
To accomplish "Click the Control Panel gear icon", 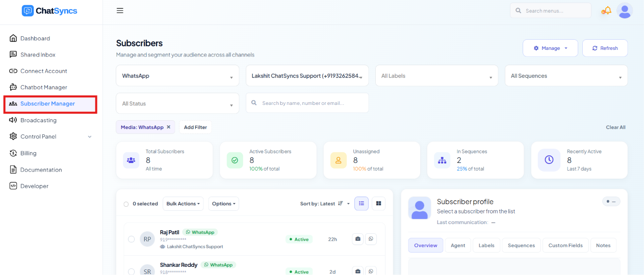I will [13, 136].
